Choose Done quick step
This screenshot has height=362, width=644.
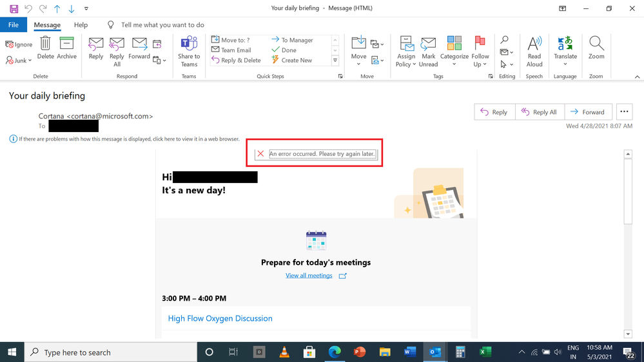click(284, 50)
